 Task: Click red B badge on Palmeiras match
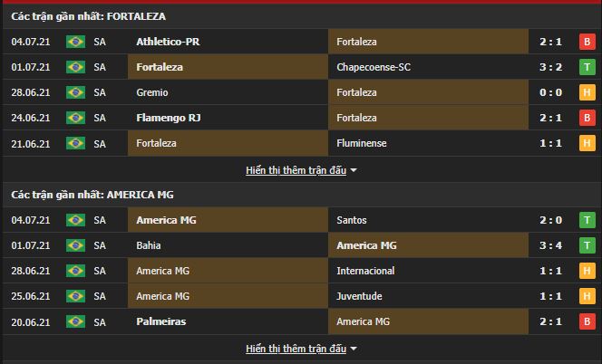(587, 321)
